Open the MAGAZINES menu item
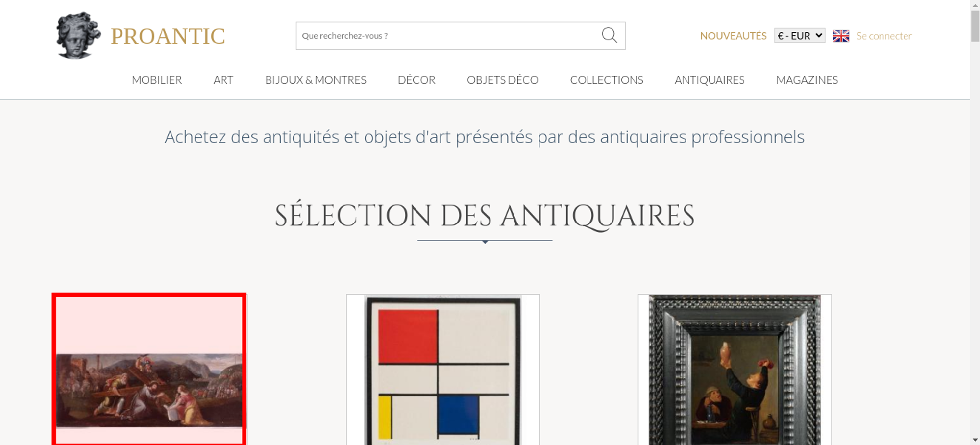 [807, 80]
